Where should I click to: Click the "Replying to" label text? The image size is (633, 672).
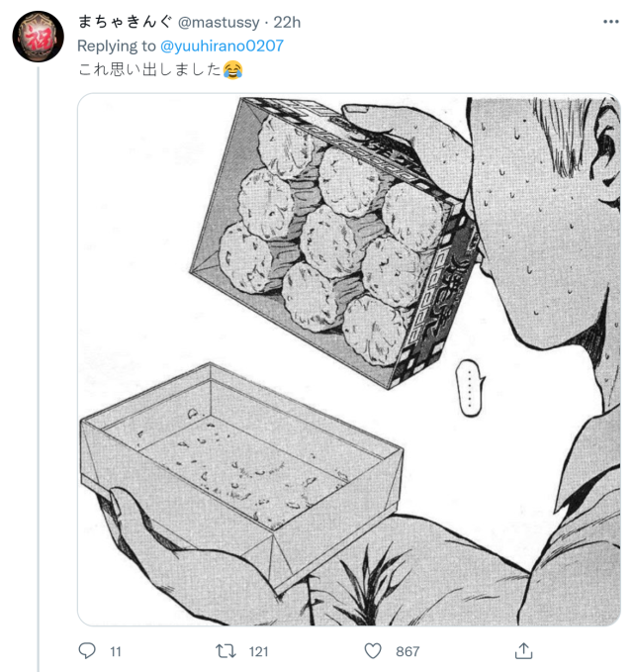(x=117, y=46)
